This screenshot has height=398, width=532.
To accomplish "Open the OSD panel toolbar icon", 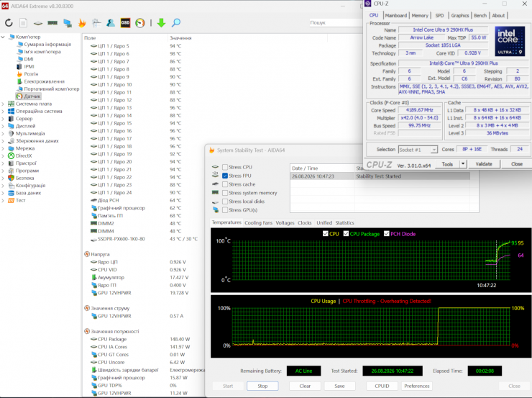I will click(125, 23).
